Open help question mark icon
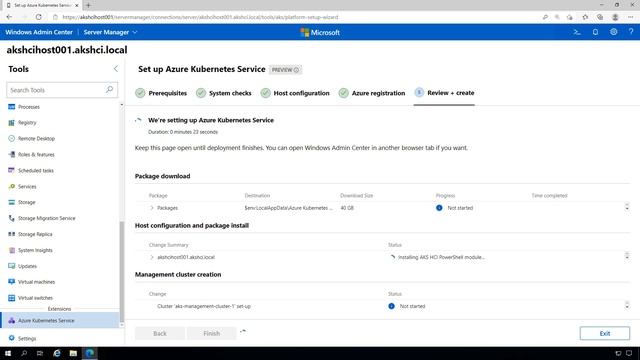Screen dimensions: 640x360 (x=631, y=32)
